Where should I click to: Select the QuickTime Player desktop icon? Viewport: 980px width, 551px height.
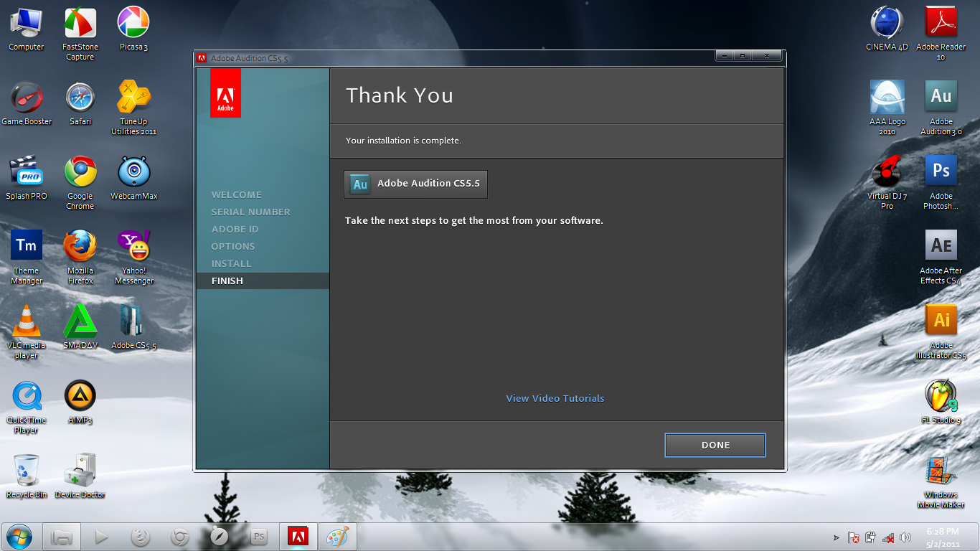pyautogui.click(x=27, y=408)
